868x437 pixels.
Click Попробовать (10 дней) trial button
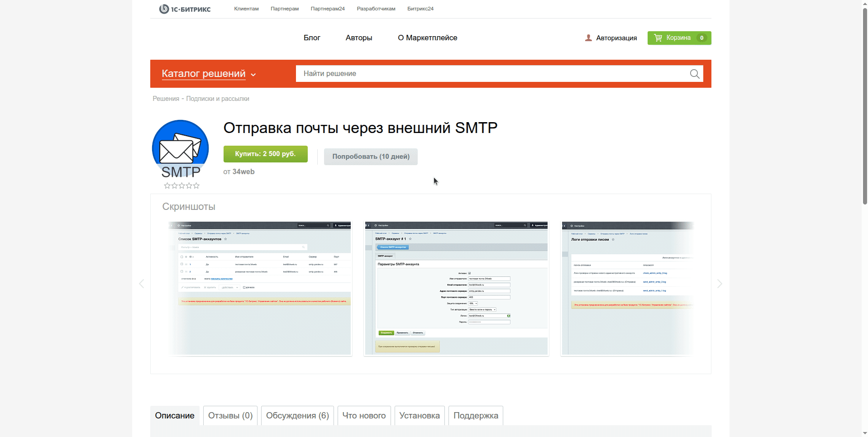click(371, 157)
